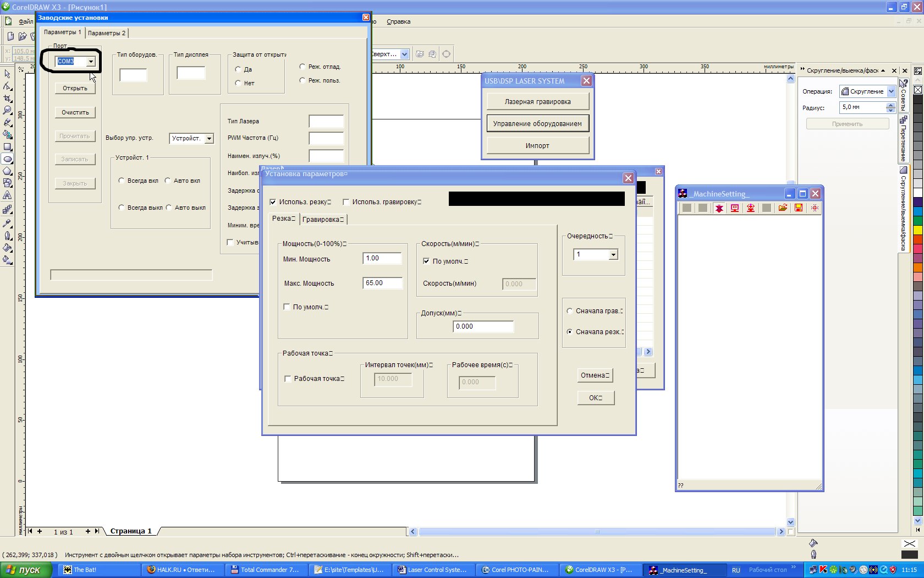Open the COM3 port dropdown

pos(91,62)
